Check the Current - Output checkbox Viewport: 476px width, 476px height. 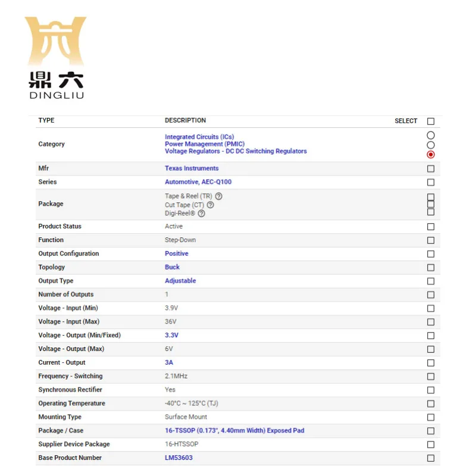[x=430, y=363]
